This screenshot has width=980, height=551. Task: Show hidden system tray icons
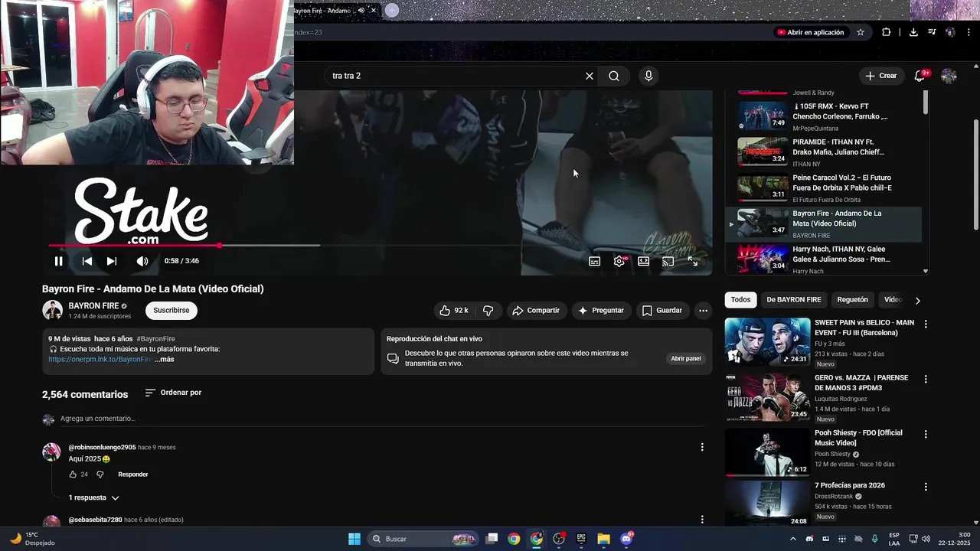tap(792, 539)
